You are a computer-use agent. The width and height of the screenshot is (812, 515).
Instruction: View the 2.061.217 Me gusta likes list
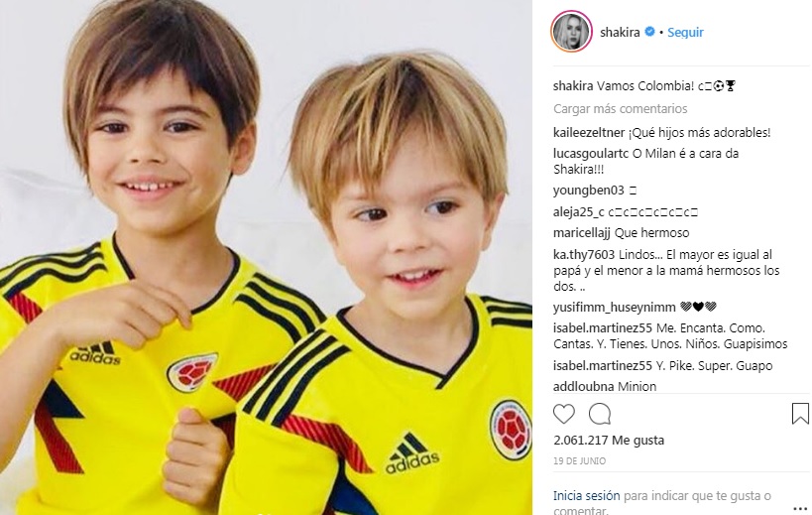(609, 440)
